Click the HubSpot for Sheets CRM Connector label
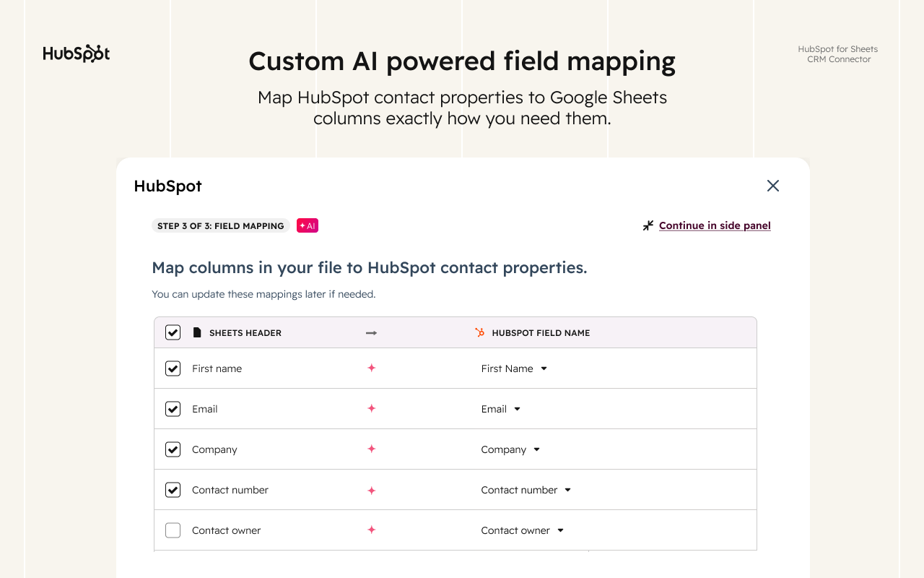The image size is (924, 578). tap(837, 54)
